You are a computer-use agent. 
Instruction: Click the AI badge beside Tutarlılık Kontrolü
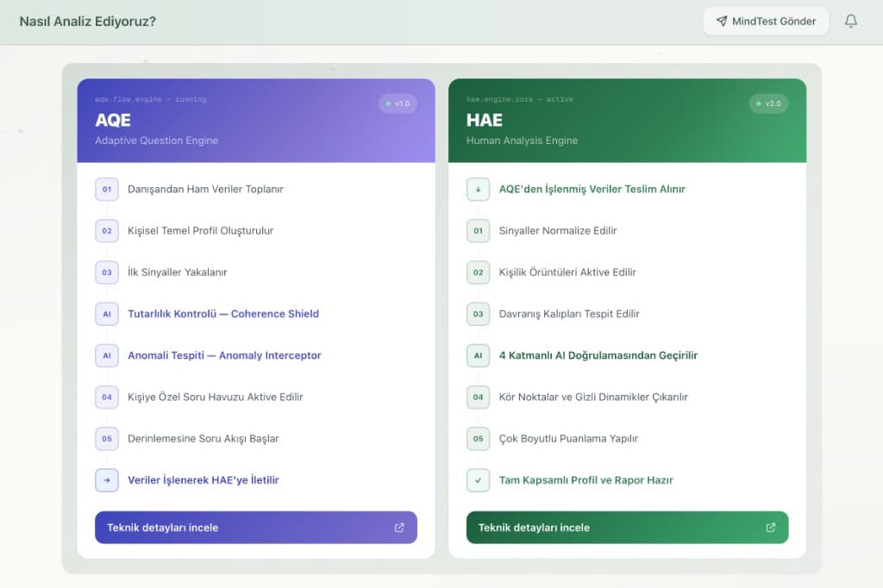tap(107, 314)
